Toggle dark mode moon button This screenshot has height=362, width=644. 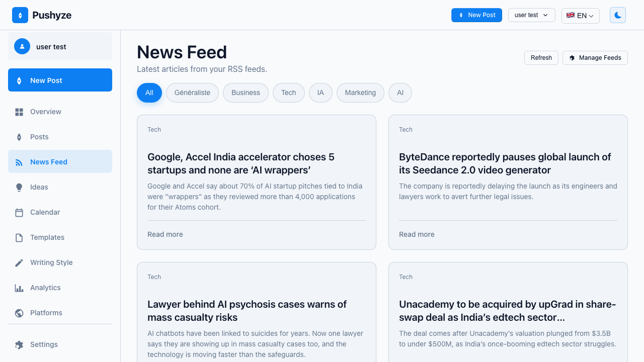[x=618, y=15]
